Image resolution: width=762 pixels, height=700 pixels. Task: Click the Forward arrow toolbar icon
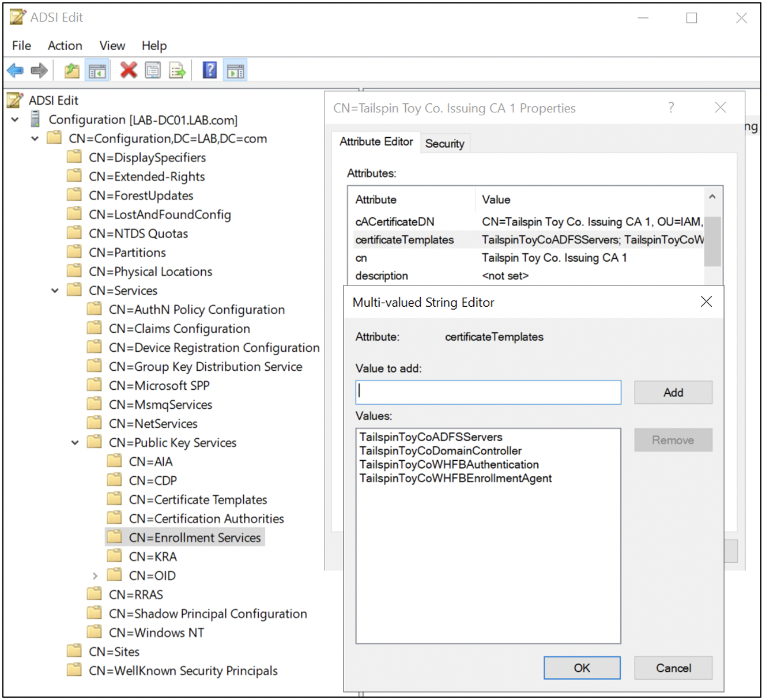pyautogui.click(x=39, y=71)
